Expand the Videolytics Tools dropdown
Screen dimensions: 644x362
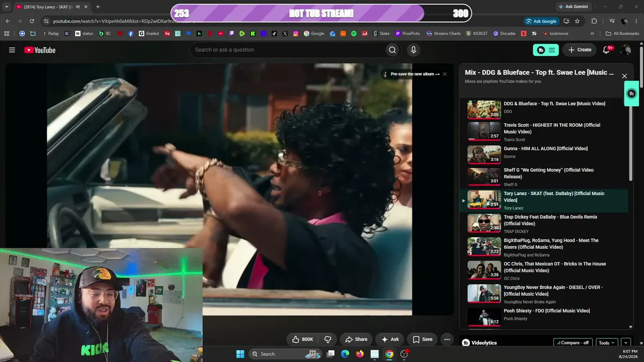pyautogui.click(x=606, y=343)
